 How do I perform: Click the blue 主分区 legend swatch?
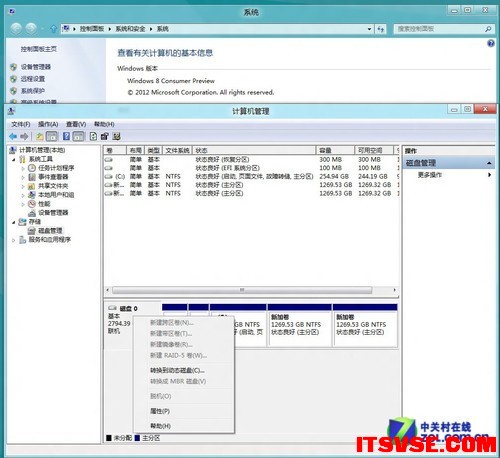click(137, 438)
